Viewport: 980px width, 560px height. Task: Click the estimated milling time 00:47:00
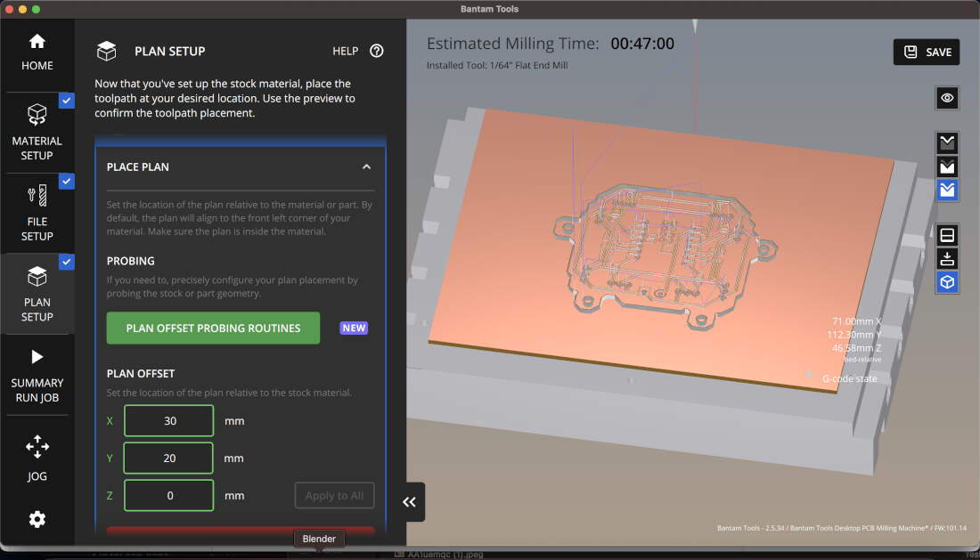pyautogui.click(x=642, y=44)
